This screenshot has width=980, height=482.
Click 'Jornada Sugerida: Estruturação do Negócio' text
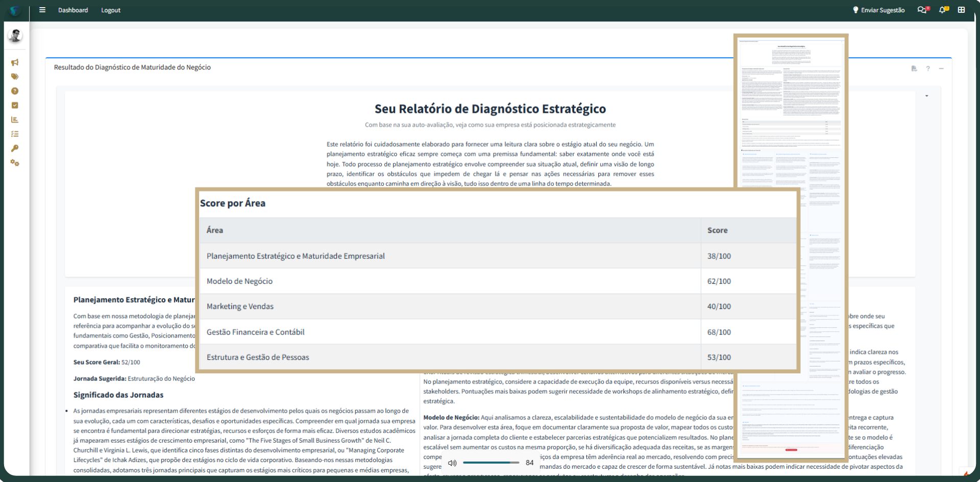click(x=134, y=378)
